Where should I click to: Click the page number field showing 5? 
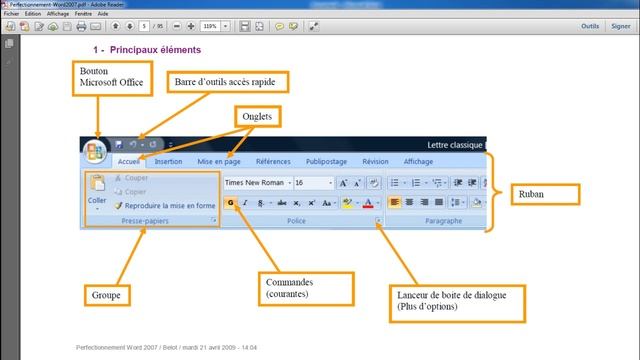(144, 26)
